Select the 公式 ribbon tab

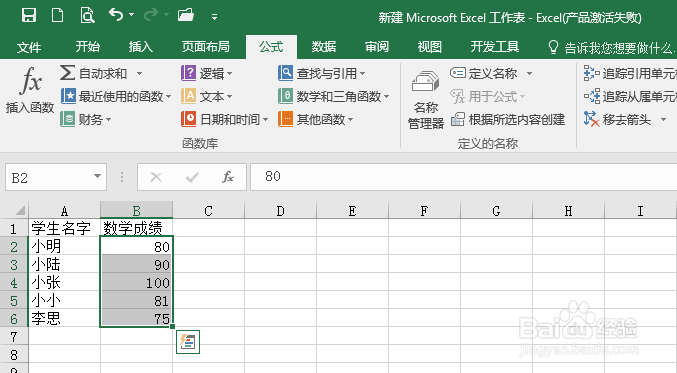271,47
